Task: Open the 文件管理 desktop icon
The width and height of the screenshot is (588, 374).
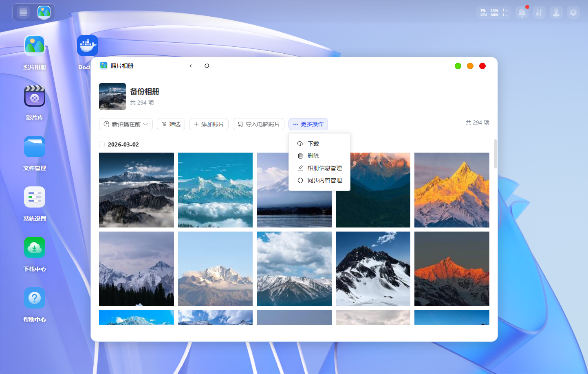Action: pyautogui.click(x=35, y=147)
